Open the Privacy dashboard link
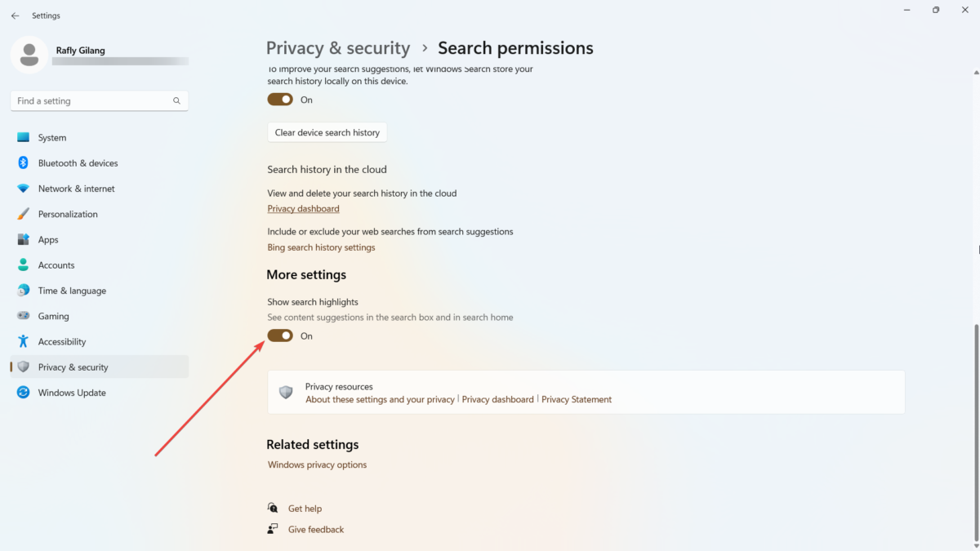Screen dimensions: 980x551 [303, 208]
